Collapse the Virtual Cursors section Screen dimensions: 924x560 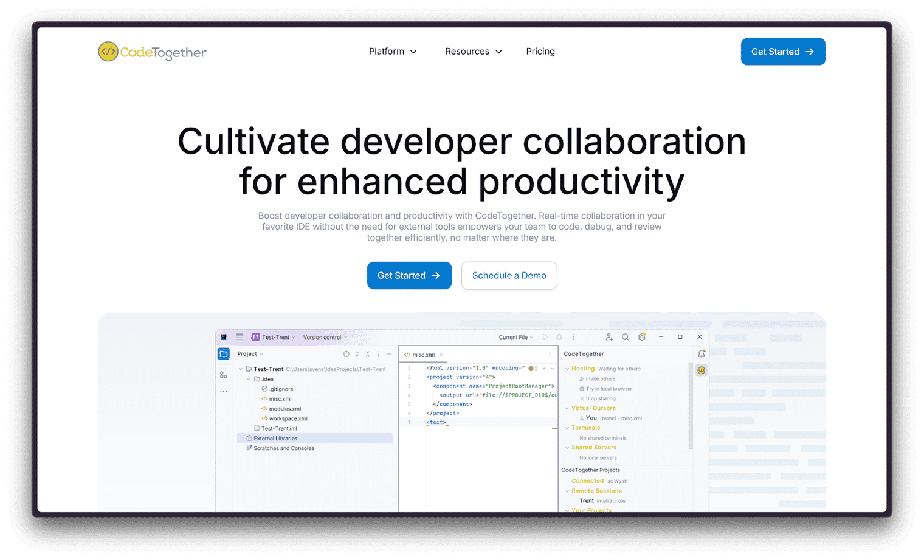pos(567,408)
